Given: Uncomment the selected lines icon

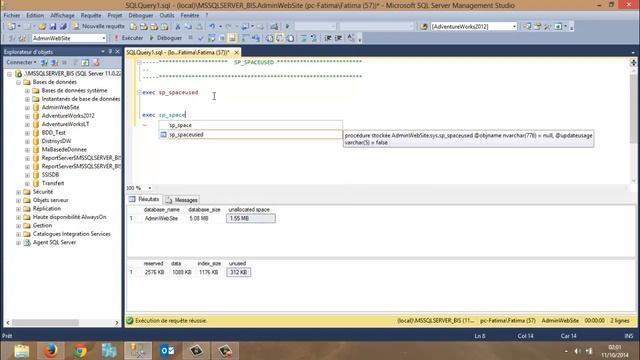Looking at the screenshot, I should click(313, 38).
